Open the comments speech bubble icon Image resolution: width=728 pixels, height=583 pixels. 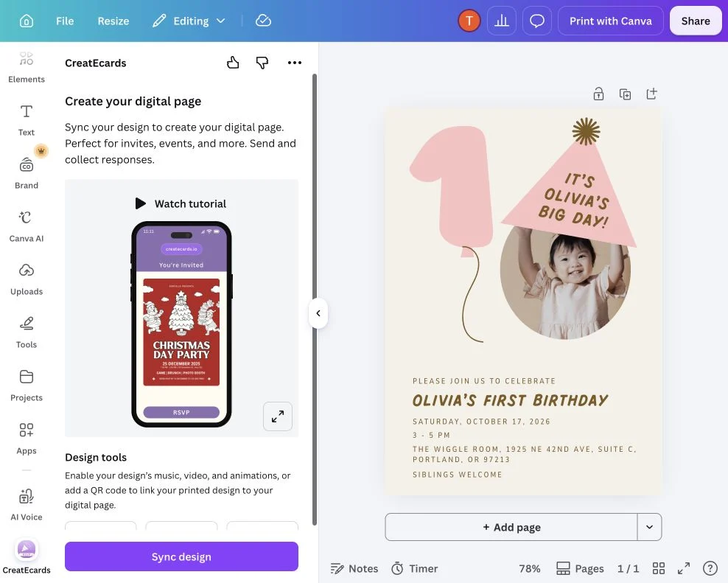537,21
